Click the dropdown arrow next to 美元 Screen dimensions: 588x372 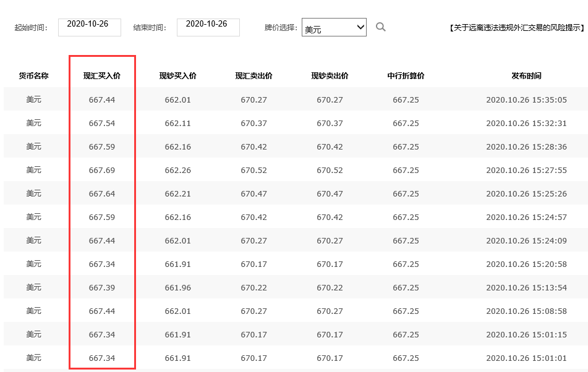pos(361,27)
